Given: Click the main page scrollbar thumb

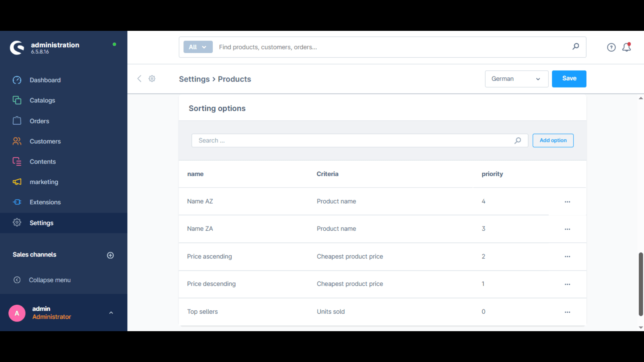Looking at the screenshot, I should click(x=641, y=284).
